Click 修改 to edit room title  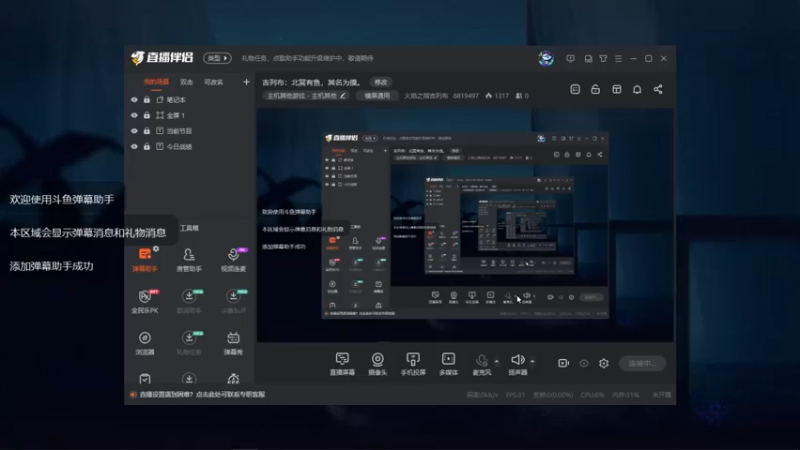click(x=381, y=82)
